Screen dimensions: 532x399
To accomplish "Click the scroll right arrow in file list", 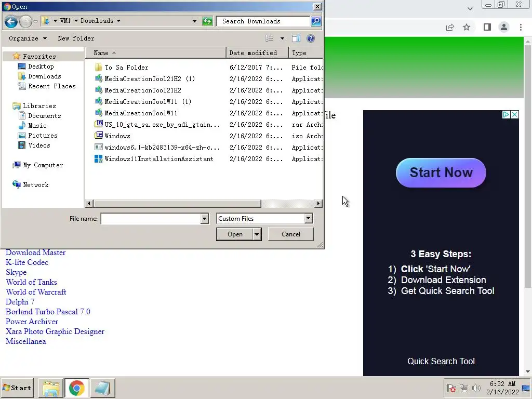I will click(318, 204).
